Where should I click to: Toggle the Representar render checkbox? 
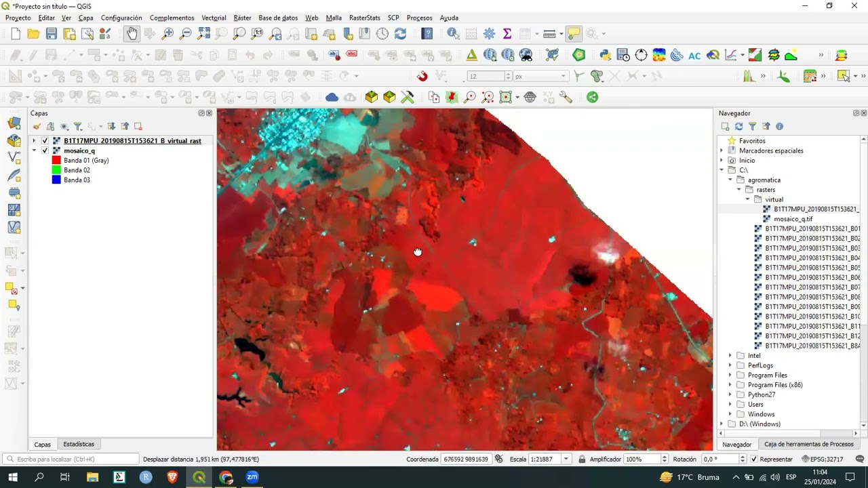[754, 459]
